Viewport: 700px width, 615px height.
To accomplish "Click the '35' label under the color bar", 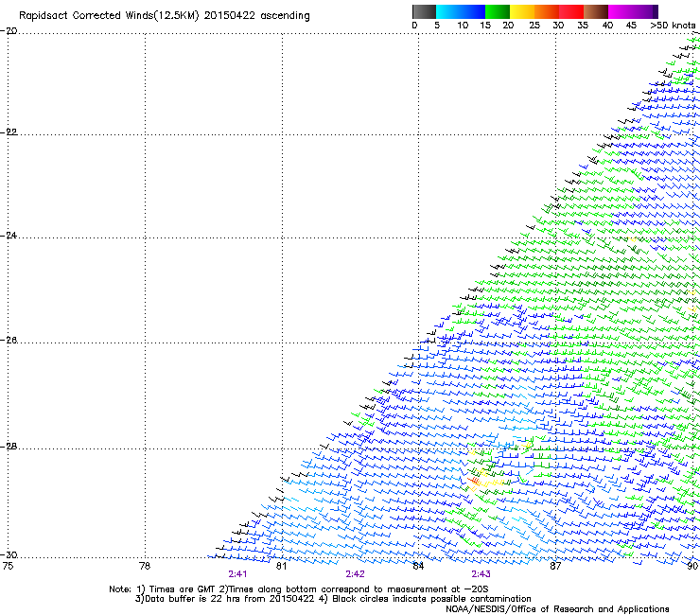I will [x=583, y=26].
